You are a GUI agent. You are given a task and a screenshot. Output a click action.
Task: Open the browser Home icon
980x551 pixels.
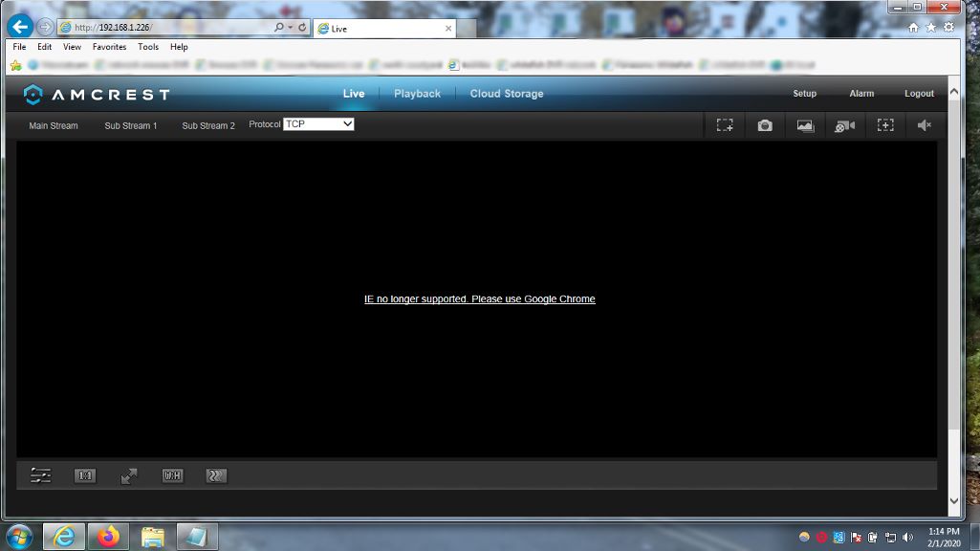pos(913,28)
